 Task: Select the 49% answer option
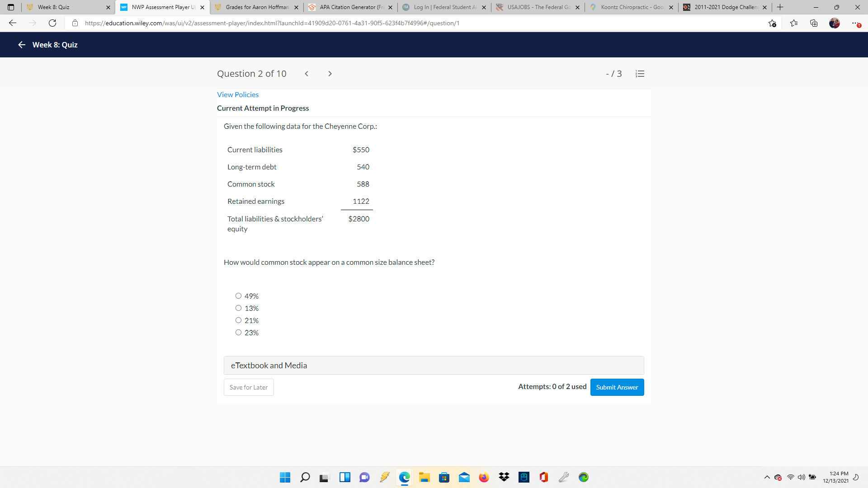pyautogui.click(x=239, y=296)
